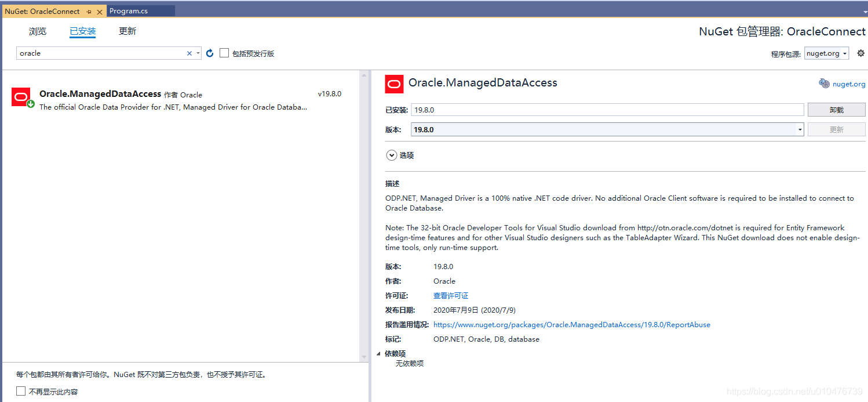Close the NuGet: OracleConnect tab
Screen dimensions: 868x402
pyautogui.click(x=100, y=12)
